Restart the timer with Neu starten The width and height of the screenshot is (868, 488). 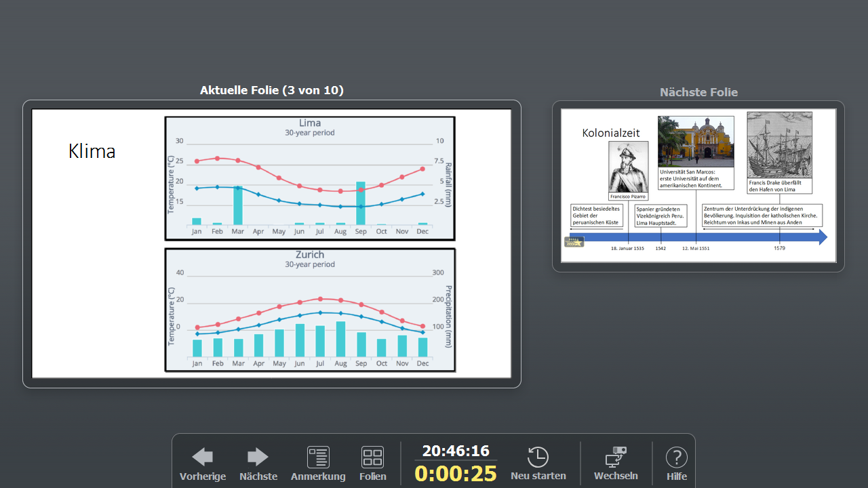[538, 464]
